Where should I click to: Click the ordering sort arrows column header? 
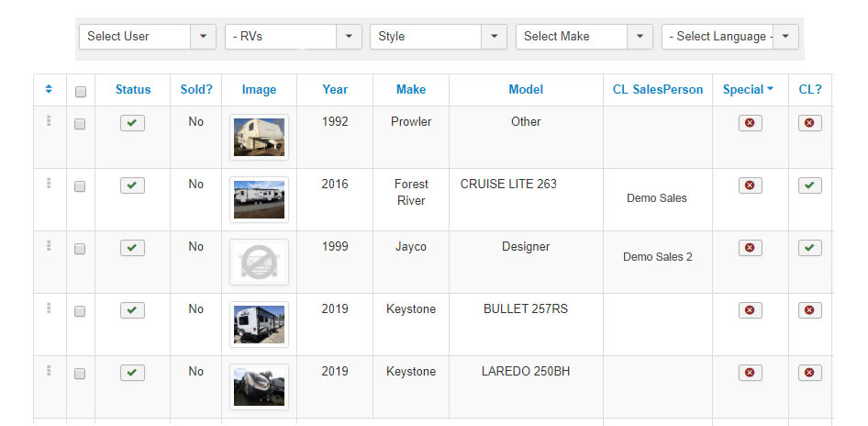point(49,89)
